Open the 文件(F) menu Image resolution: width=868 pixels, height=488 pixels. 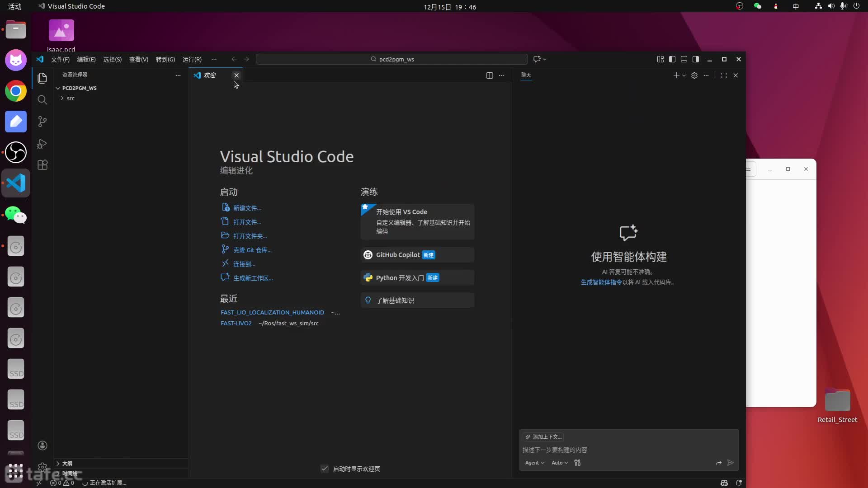coord(60,59)
